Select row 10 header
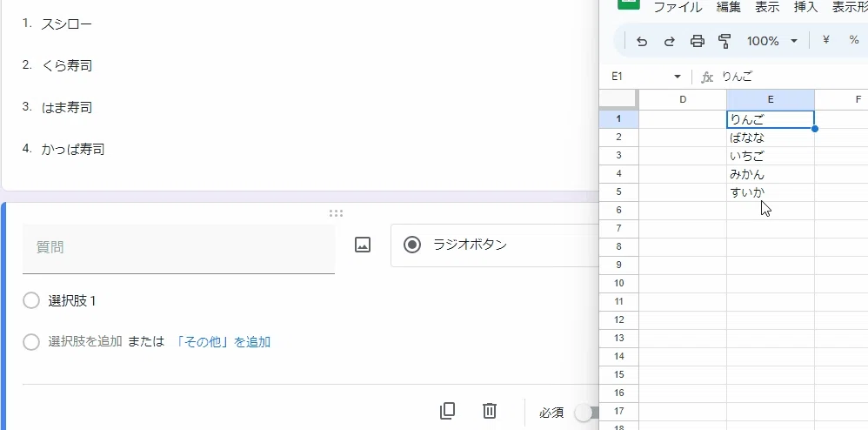The width and height of the screenshot is (868, 430). (x=619, y=283)
